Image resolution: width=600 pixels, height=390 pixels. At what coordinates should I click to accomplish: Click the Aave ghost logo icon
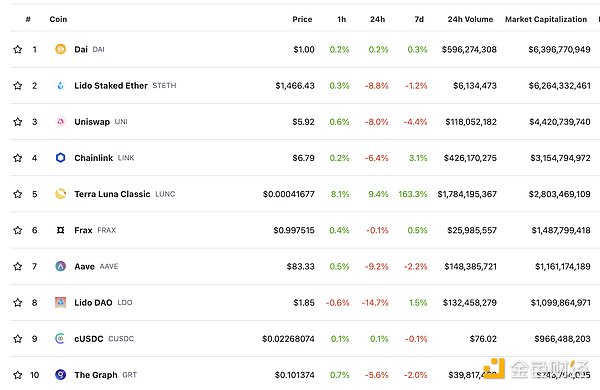pyautogui.click(x=60, y=266)
